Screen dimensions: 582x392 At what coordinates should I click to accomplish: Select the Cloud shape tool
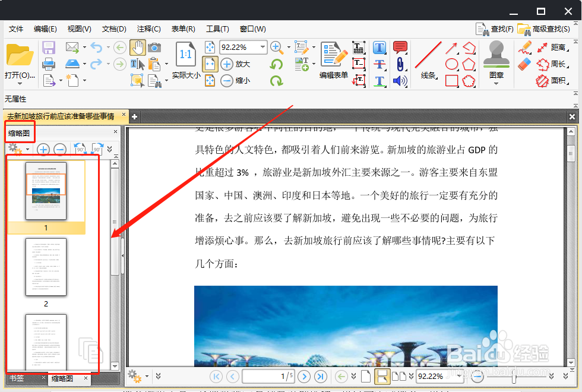(x=469, y=81)
